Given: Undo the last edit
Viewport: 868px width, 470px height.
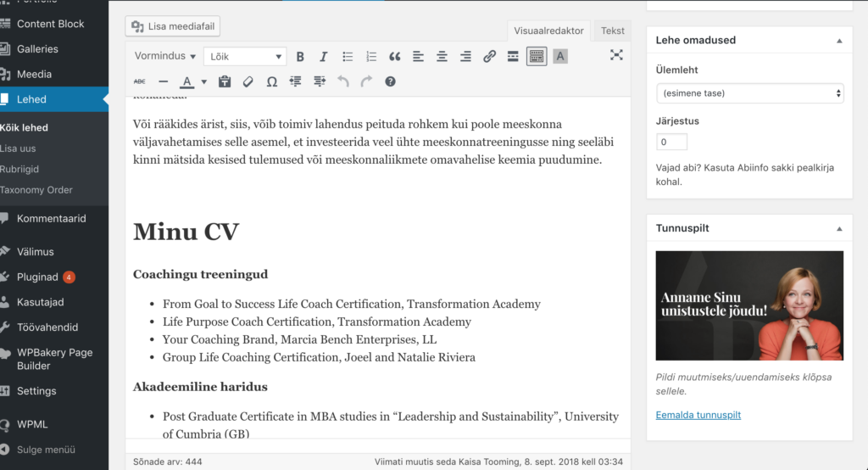Looking at the screenshot, I should (343, 81).
